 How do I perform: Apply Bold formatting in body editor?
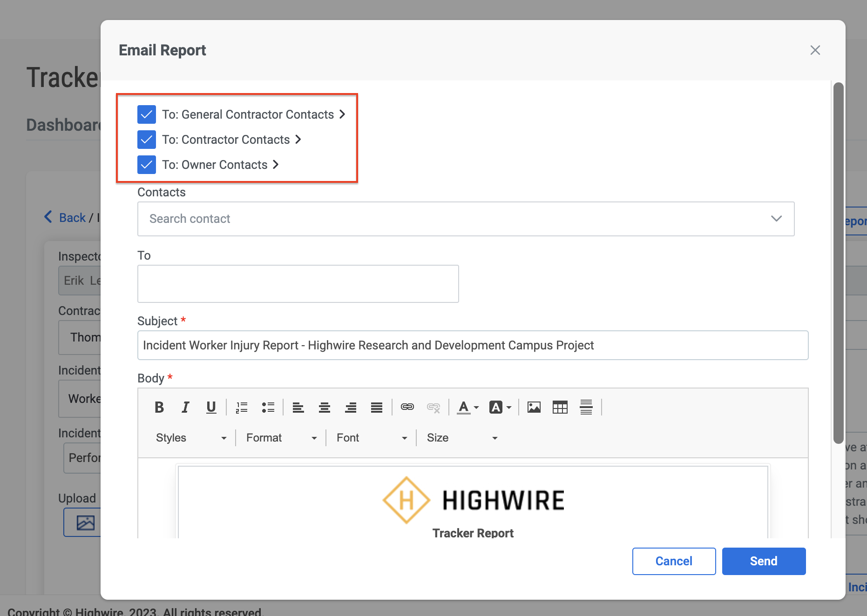(159, 408)
